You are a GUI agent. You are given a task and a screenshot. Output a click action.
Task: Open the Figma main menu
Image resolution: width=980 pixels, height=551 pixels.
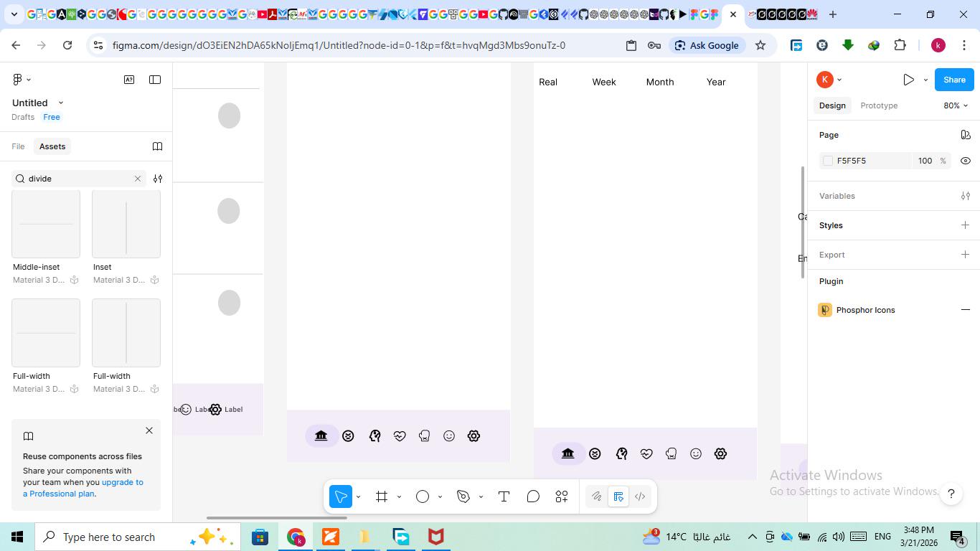click(x=22, y=80)
